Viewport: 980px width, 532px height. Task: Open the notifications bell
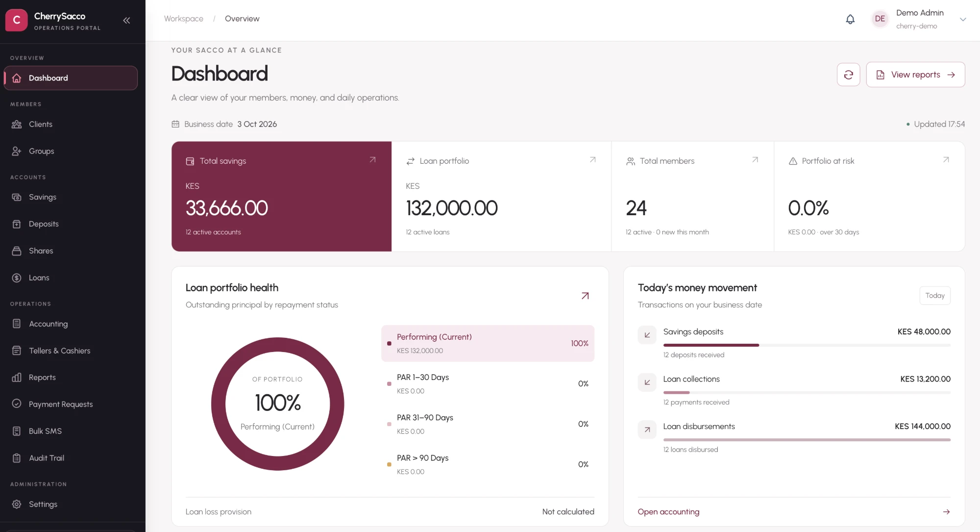850,19
